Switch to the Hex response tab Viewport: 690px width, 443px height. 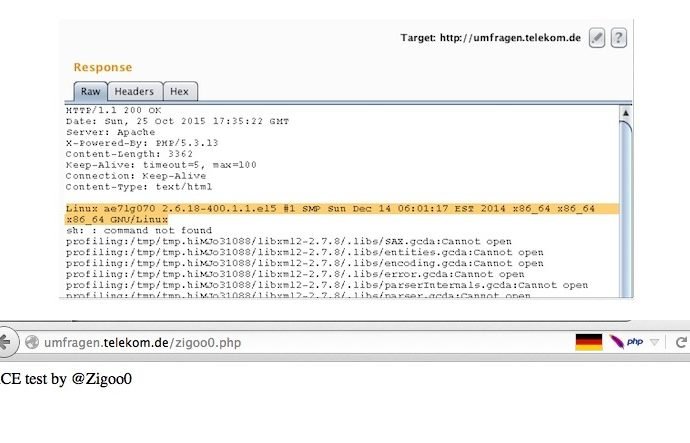click(180, 92)
